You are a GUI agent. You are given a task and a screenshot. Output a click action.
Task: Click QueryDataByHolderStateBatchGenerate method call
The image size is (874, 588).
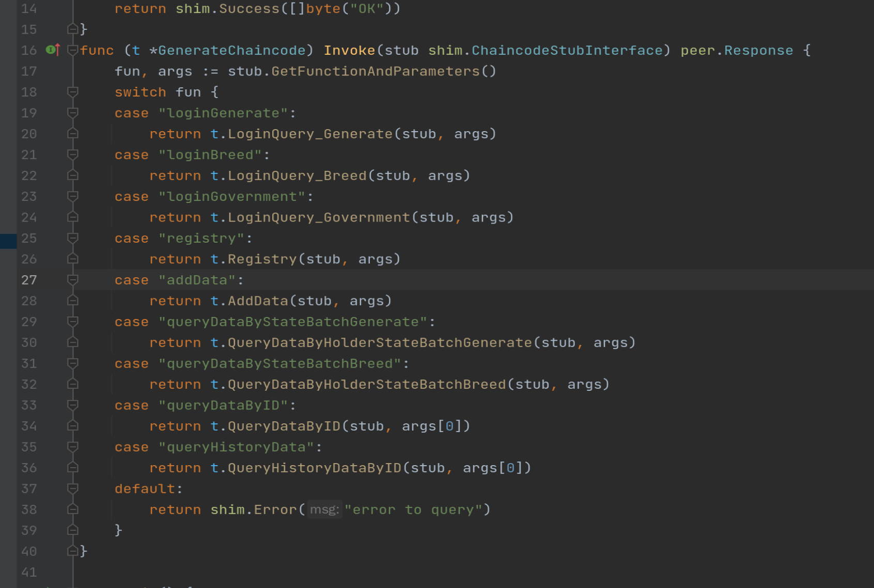380,343
